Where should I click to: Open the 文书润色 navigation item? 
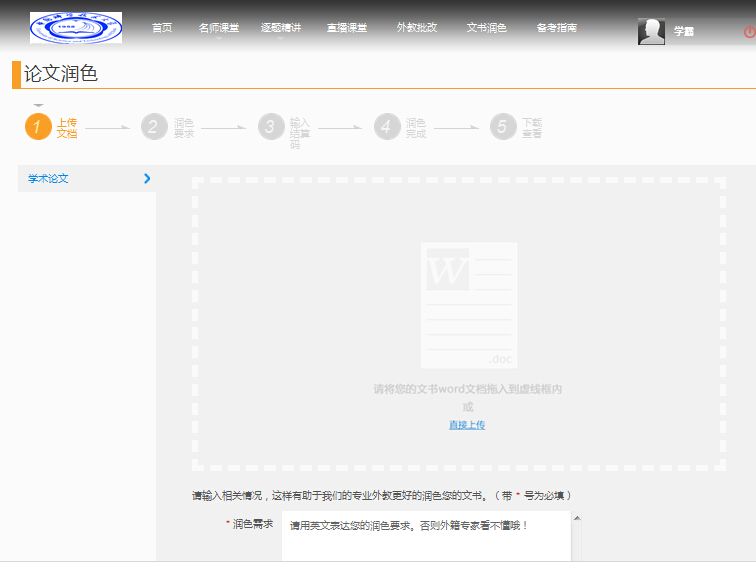tap(486, 28)
